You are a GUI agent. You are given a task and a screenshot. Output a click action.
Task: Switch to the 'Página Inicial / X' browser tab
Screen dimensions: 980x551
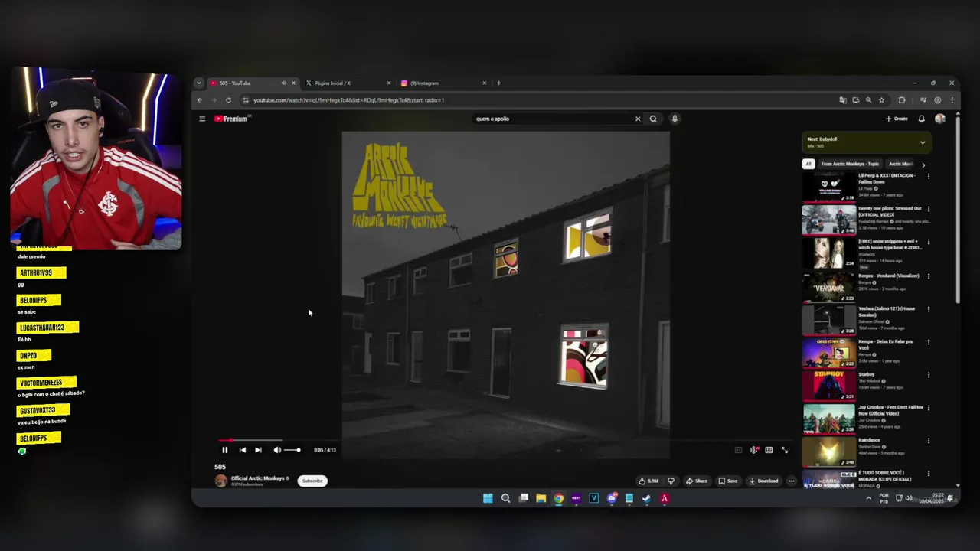click(348, 83)
